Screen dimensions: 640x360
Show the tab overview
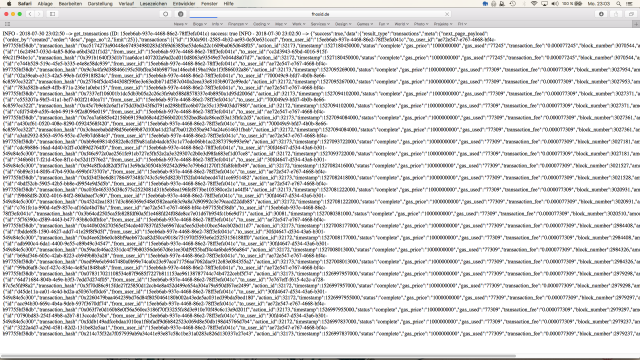[631, 14]
